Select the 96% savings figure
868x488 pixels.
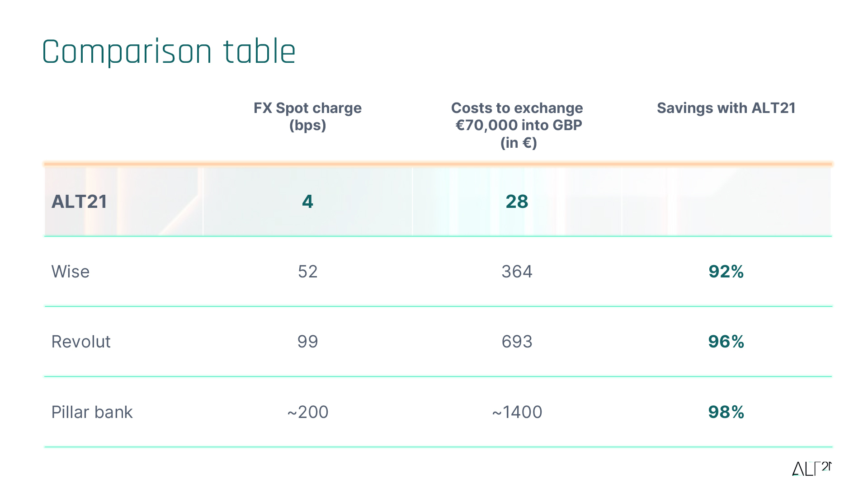click(x=726, y=342)
